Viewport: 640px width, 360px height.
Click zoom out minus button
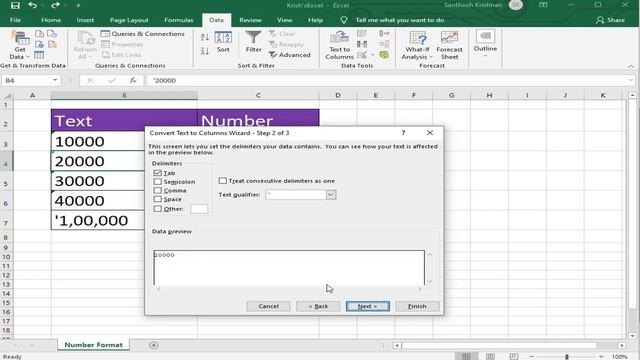point(532,357)
